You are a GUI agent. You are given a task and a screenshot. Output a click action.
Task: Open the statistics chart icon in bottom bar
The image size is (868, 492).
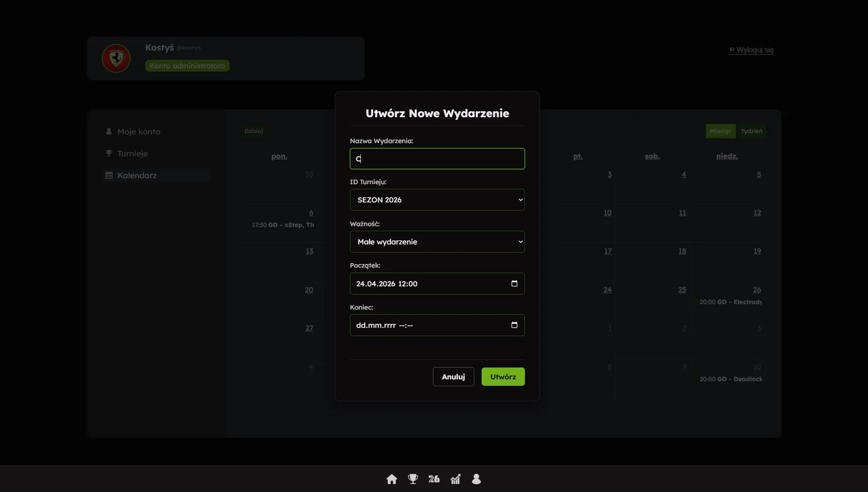pos(455,479)
